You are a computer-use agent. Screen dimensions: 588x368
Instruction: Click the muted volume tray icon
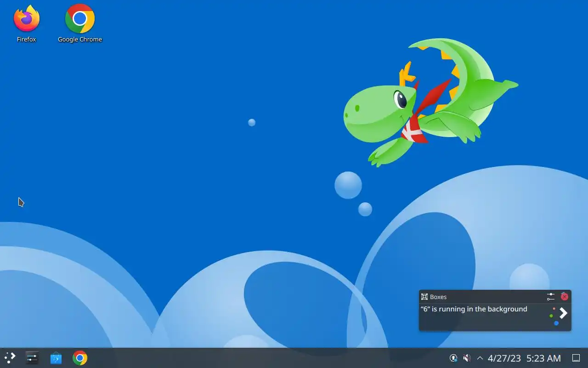[x=467, y=358]
